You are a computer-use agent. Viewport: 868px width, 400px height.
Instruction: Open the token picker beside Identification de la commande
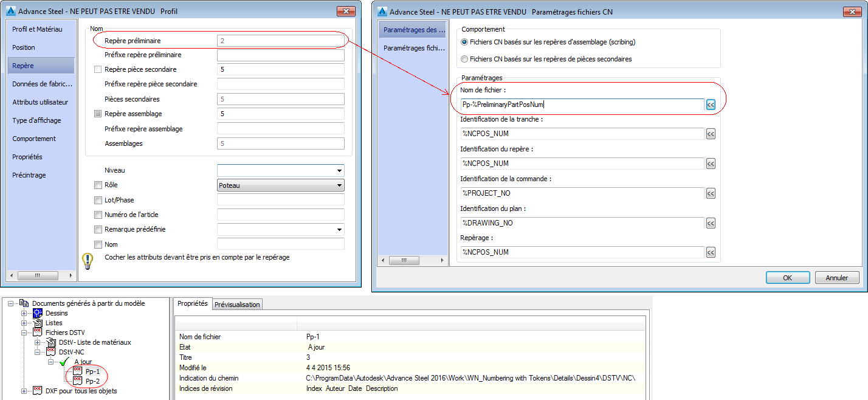pos(711,193)
